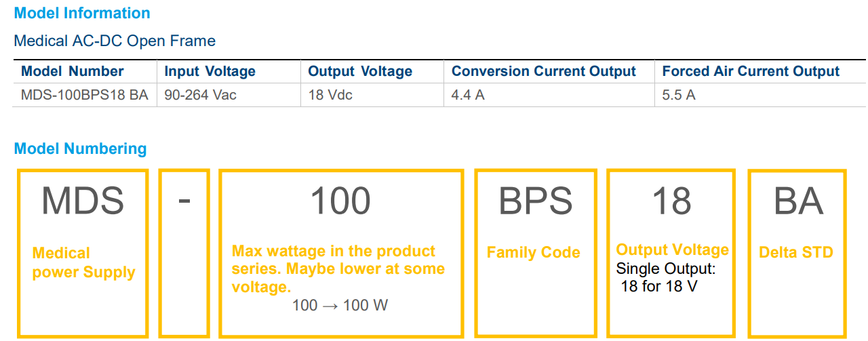
Task: Click the MDS-100BPS18 BA model cell
Action: [x=85, y=95]
